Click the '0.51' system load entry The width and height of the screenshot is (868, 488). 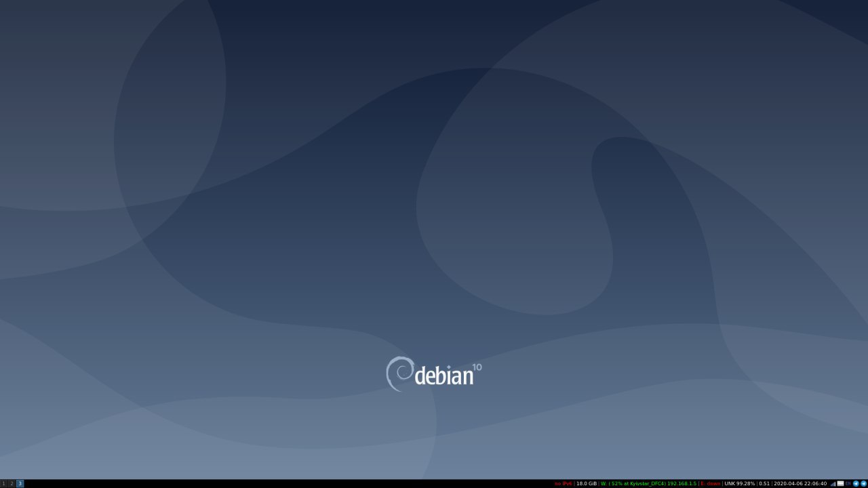point(764,484)
